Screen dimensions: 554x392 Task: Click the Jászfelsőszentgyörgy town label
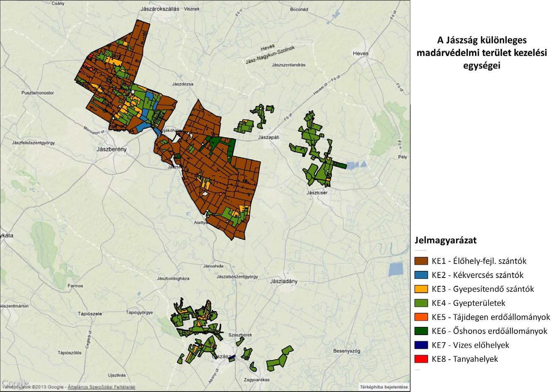[x=34, y=143]
